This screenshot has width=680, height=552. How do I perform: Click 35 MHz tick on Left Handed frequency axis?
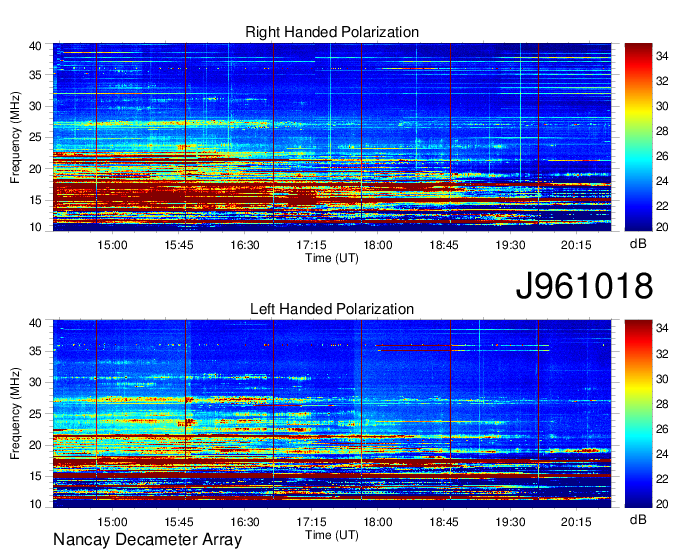tap(36, 351)
